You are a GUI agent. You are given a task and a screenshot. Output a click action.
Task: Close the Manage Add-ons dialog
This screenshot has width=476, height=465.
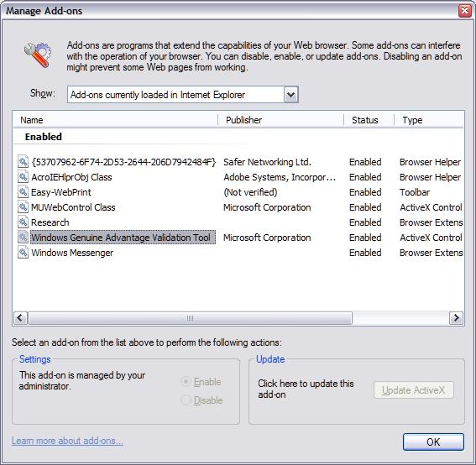tap(464, 11)
